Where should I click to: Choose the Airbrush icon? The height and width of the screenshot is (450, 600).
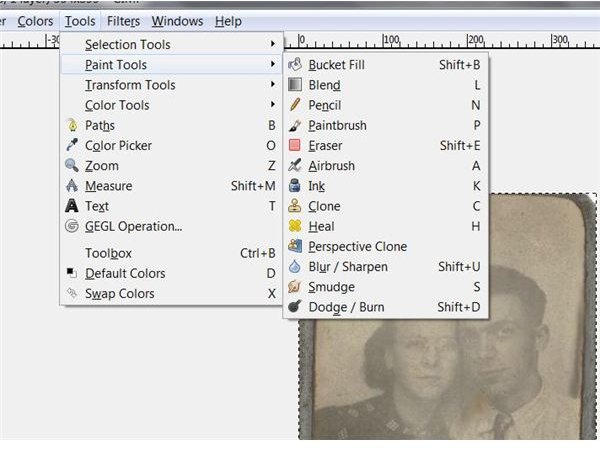pos(295,165)
